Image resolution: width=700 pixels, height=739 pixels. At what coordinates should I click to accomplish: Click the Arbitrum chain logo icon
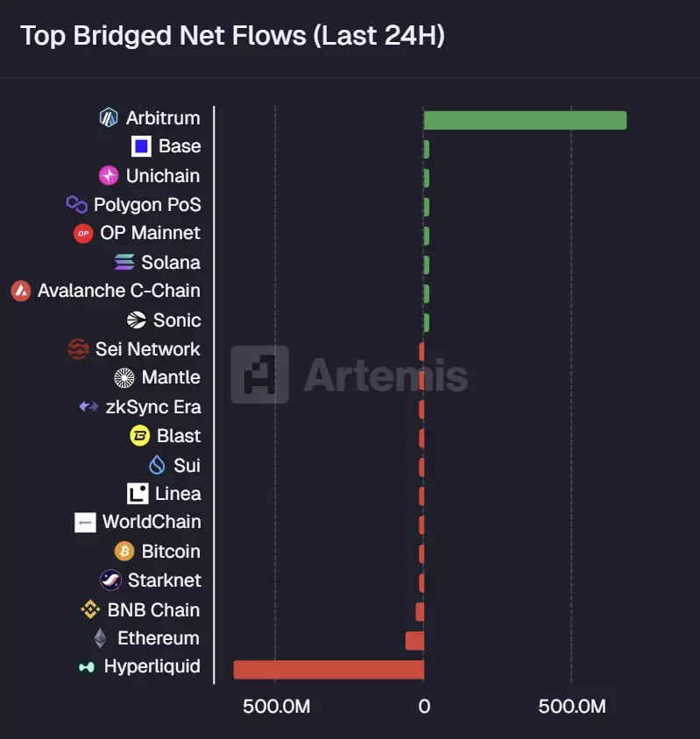[109, 117]
